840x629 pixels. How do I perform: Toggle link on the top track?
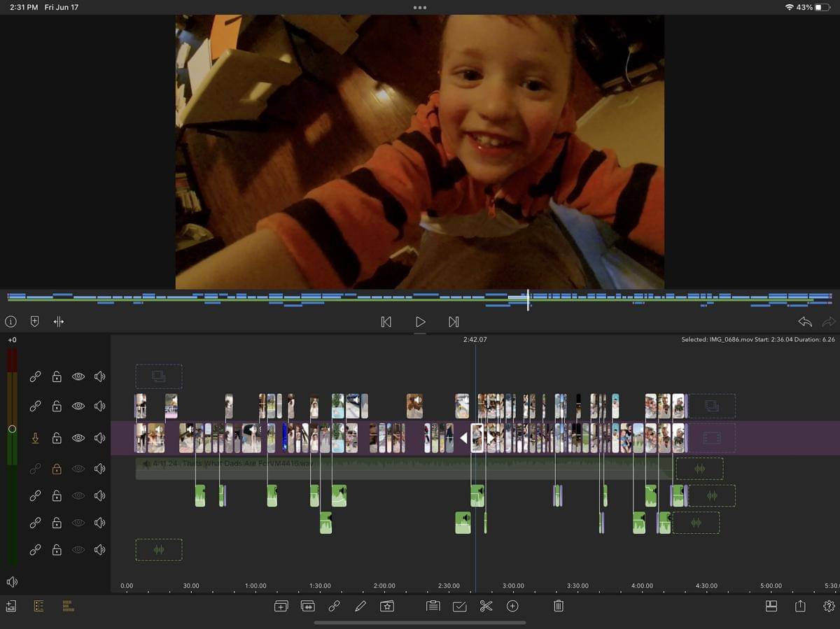pyautogui.click(x=35, y=376)
